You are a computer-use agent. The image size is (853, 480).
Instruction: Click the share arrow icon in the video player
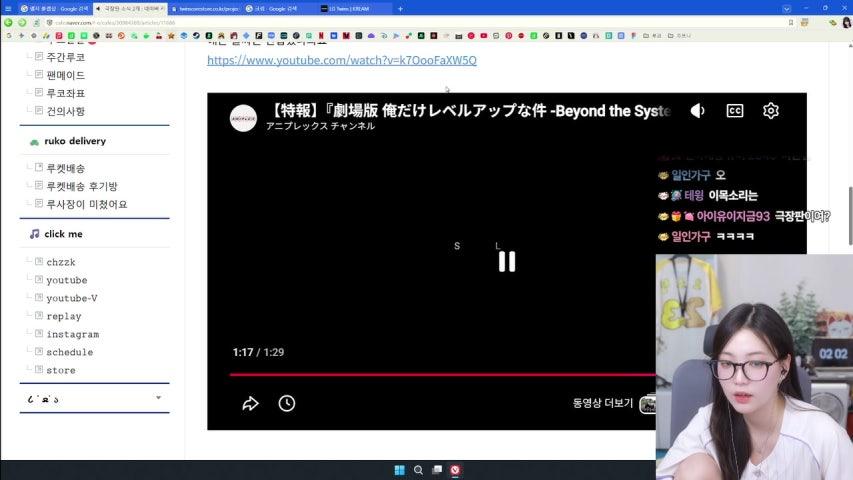pyautogui.click(x=250, y=403)
